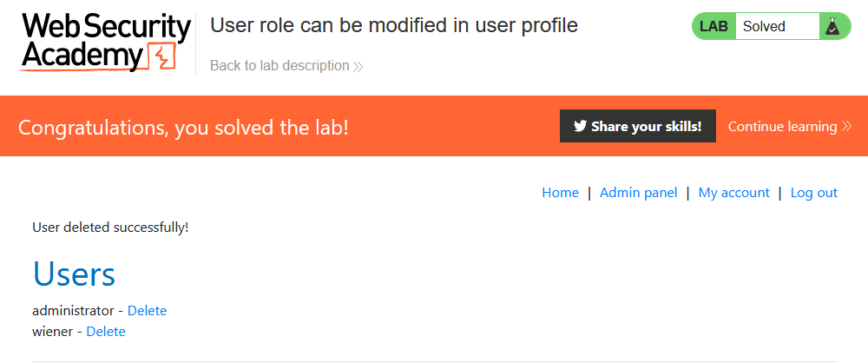Click the User deleted successfully message
This screenshot has height=363, width=868.
click(110, 228)
